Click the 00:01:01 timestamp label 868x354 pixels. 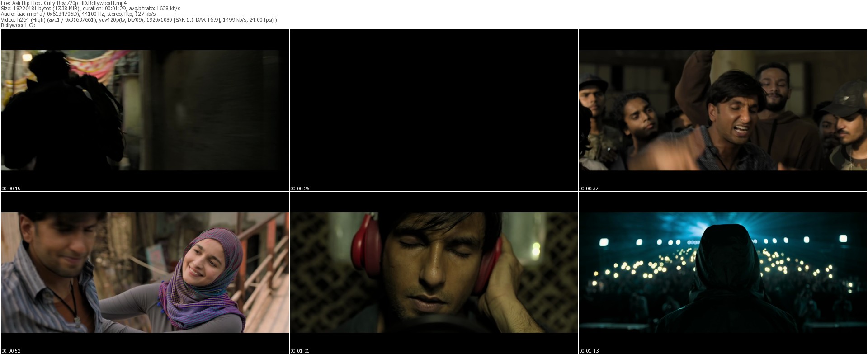click(x=300, y=351)
